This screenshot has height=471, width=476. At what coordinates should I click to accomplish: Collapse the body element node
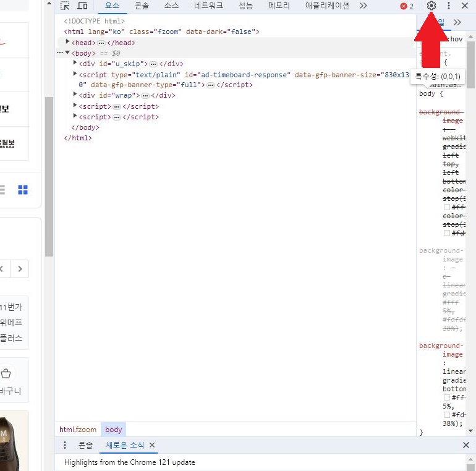(x=67, y=53)
